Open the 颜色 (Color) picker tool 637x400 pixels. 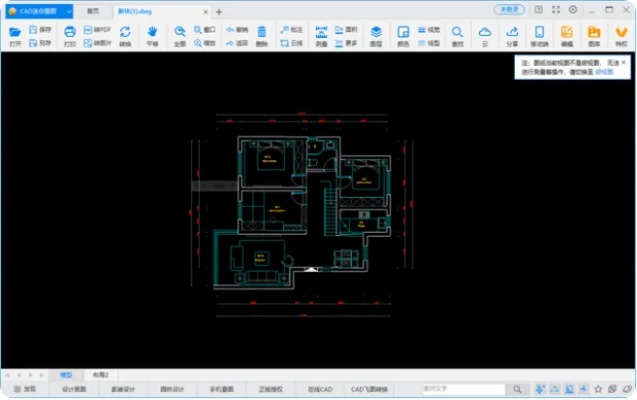point(403,36)
